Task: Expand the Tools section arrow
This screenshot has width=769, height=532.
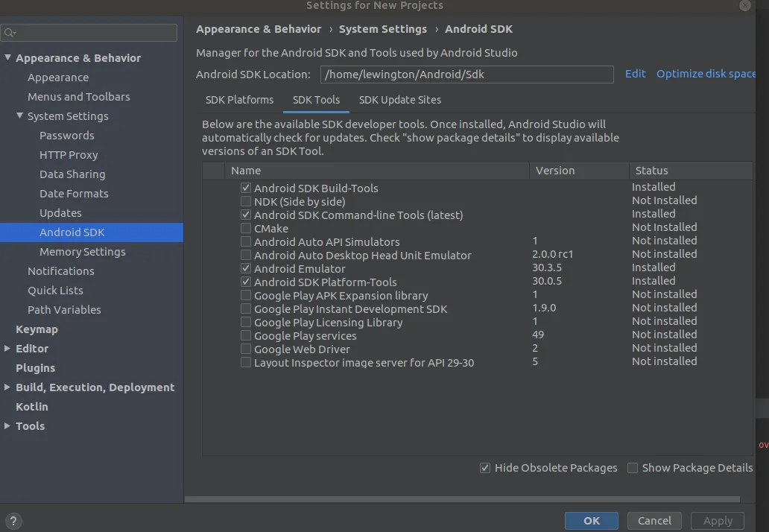Action: click(7, 425)
